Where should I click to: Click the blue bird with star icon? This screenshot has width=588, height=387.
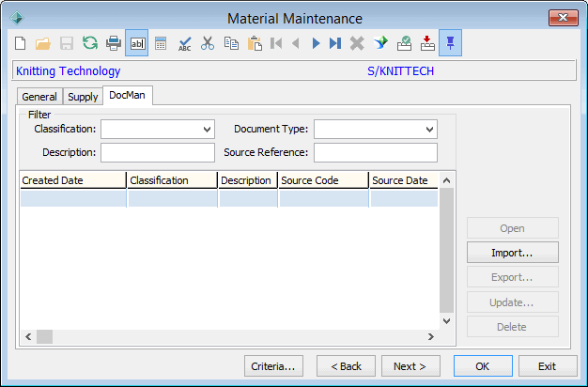click(x=380, y=43)
